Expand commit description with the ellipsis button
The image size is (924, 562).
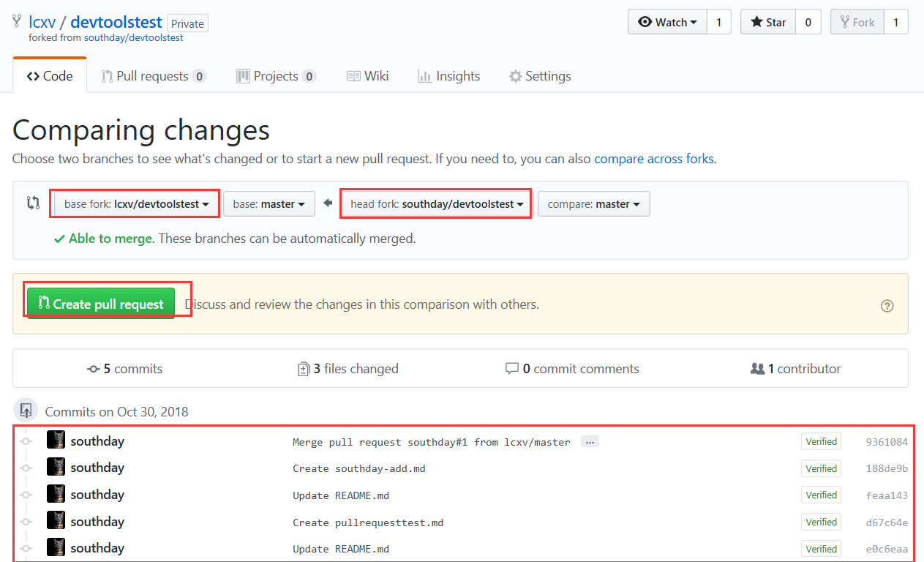pos(590,442)
